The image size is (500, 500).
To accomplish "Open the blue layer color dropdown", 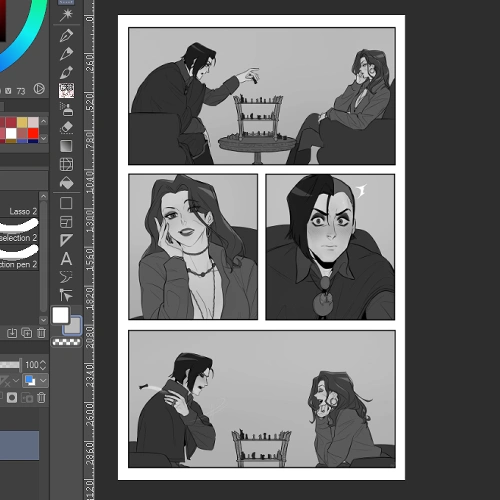I will click(35, 381).
